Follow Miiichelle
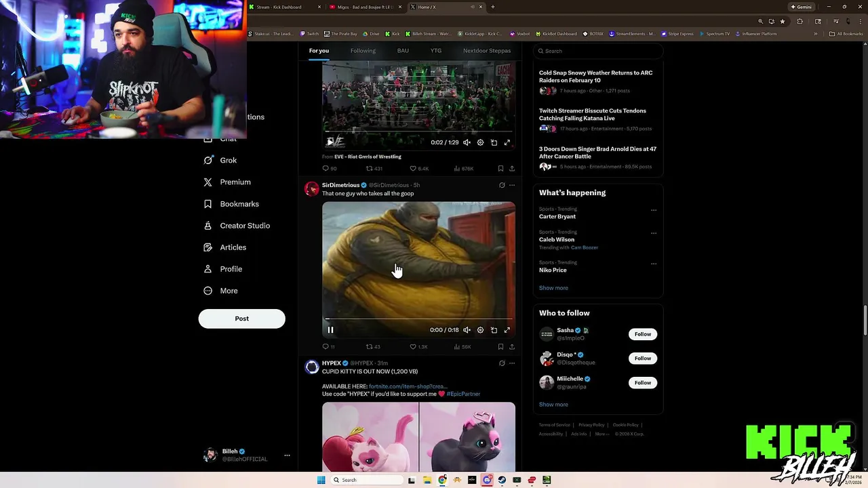The image size is (868, 488). pos(643,383)
